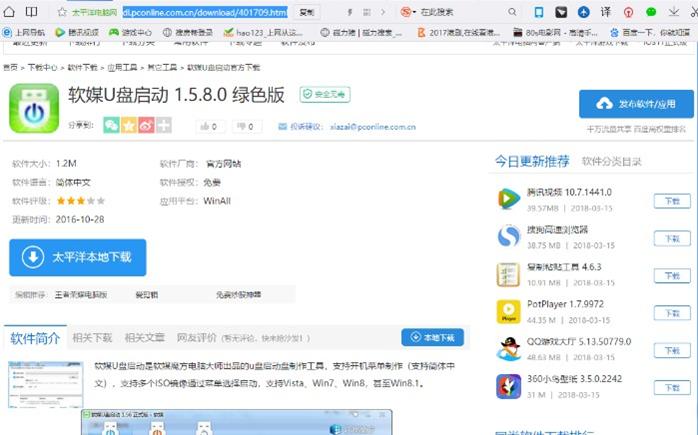Open the 80s电影网 bookmark

point(555,32)
